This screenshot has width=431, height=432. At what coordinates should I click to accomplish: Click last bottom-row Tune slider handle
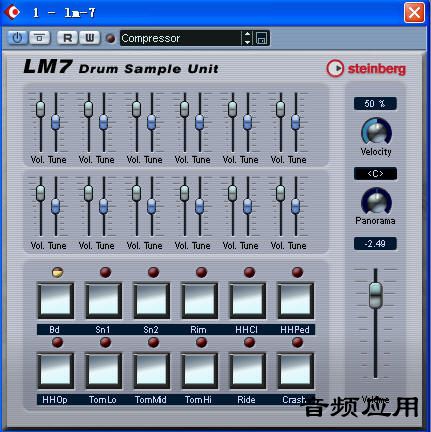coord(296,206)
